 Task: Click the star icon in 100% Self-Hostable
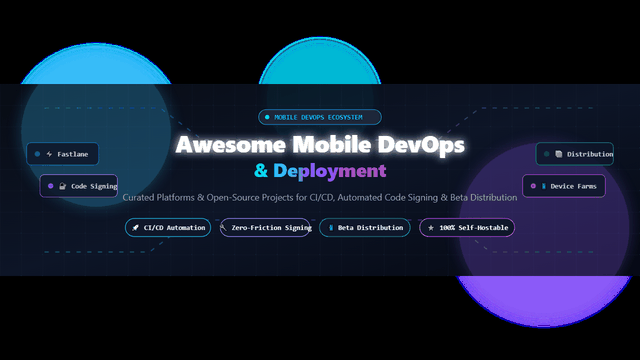tap(431, 228)
